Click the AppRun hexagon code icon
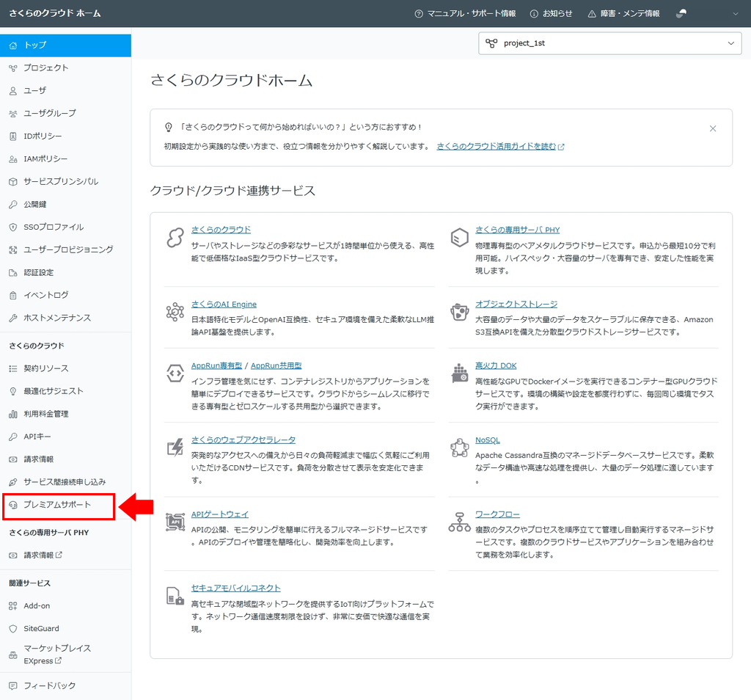This screenshot has width=751, height=700. point(175,373)
